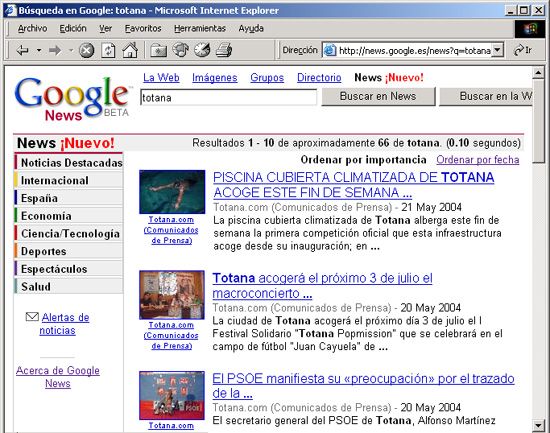This screenshot has height=433, width=550.
Task: Select Deportes news section
Action: (69, 251)
